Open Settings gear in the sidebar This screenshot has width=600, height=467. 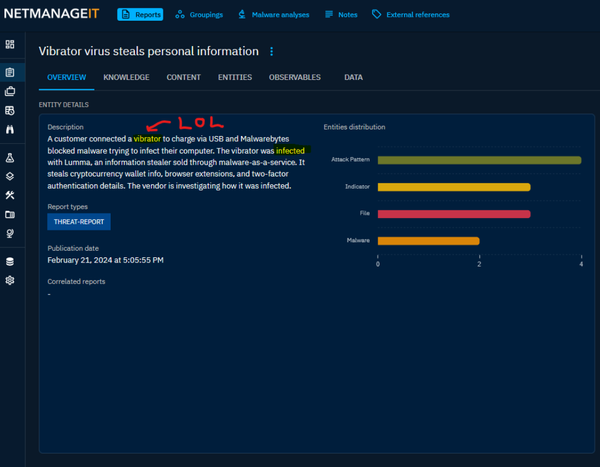10,281
